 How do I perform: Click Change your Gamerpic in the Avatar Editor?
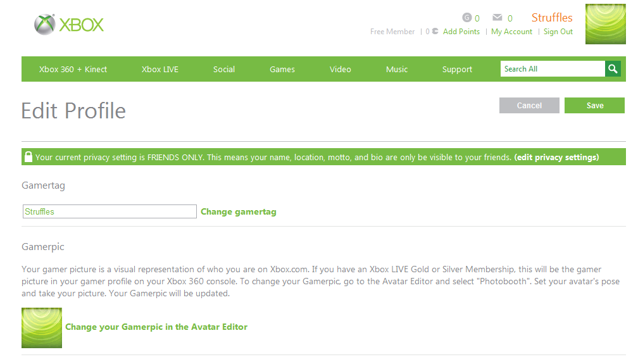156,327
